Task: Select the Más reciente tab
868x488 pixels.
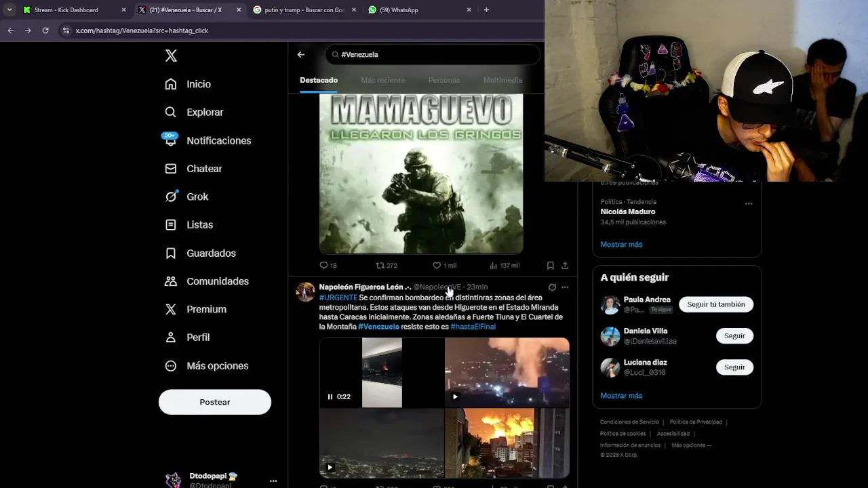Action: click(x=382, y=80)
